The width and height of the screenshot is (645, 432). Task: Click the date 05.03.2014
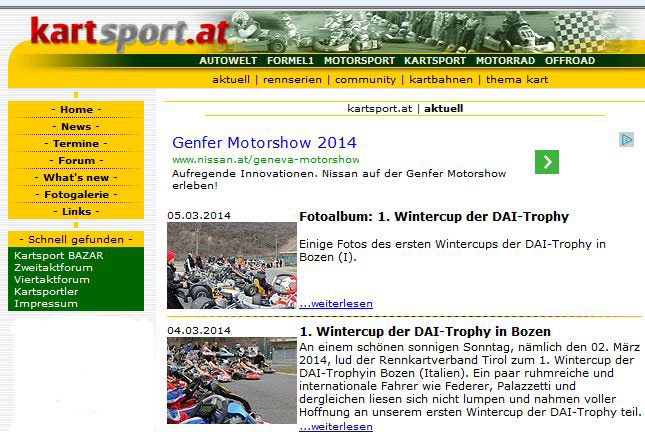199,215
